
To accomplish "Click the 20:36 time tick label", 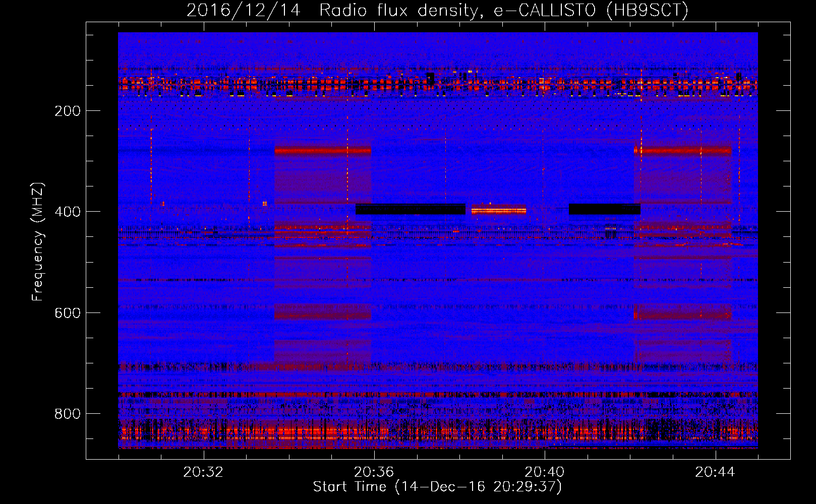I will [x=374, y=472].
